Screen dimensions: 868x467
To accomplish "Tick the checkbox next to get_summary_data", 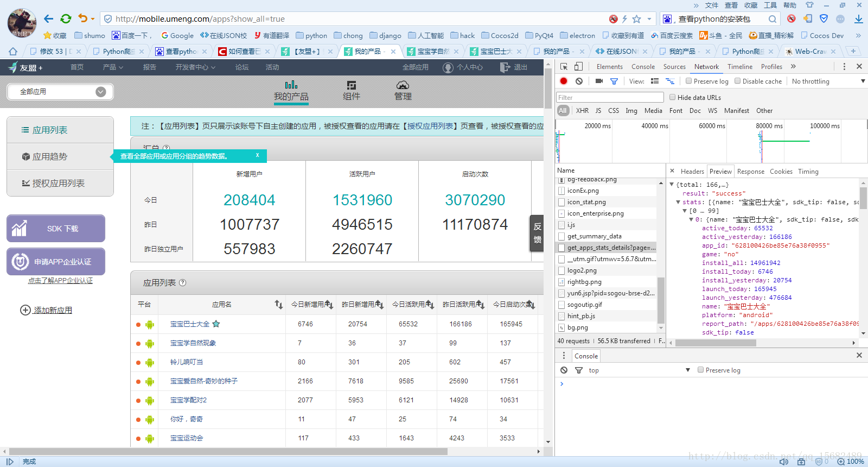I will click(562, 236).
